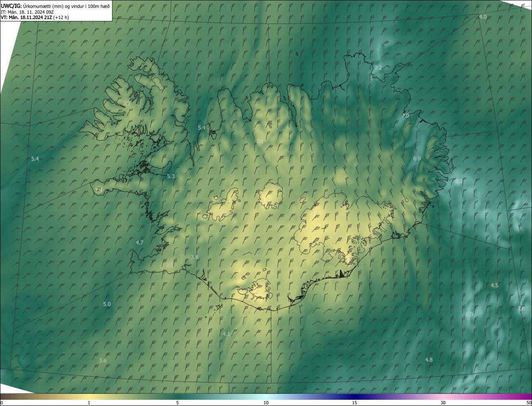This screenshot has height=406, width=532.
Task: Click the 7.2 value label in the northeast
Action: click(x=378, y=68)
